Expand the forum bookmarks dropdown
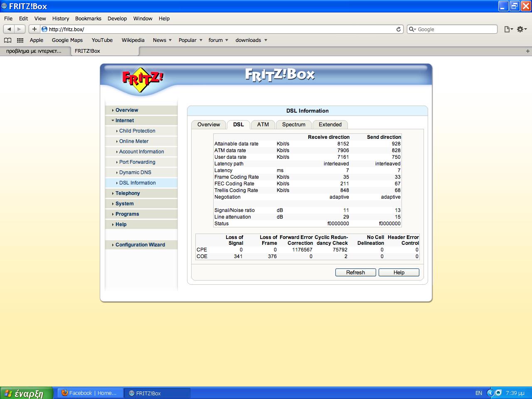 pos(227,40)
